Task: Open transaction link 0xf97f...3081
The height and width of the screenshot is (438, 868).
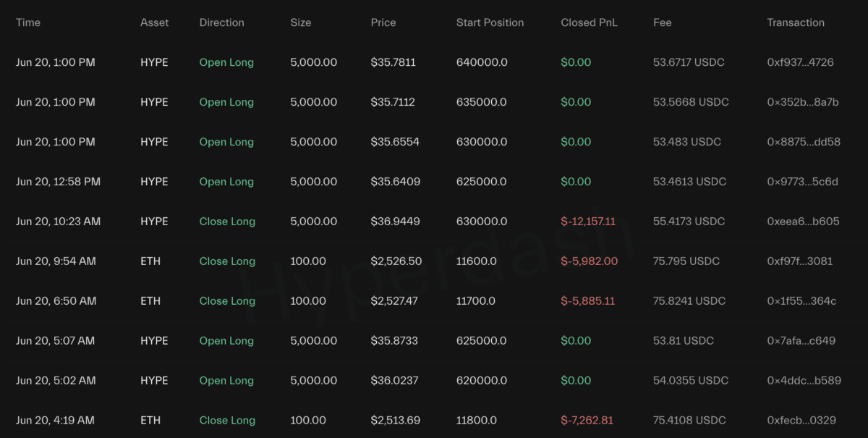Action: tap(799, 261)
